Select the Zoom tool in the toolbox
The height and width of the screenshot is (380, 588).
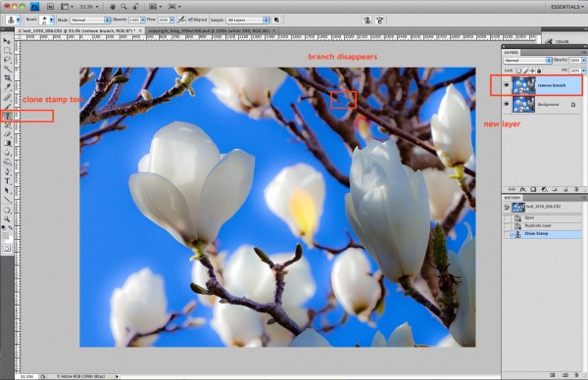click(x=7, y=218)
